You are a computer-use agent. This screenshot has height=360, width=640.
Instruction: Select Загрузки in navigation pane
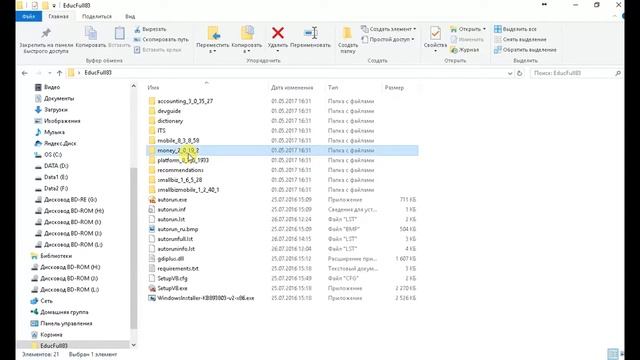[56, 109]
